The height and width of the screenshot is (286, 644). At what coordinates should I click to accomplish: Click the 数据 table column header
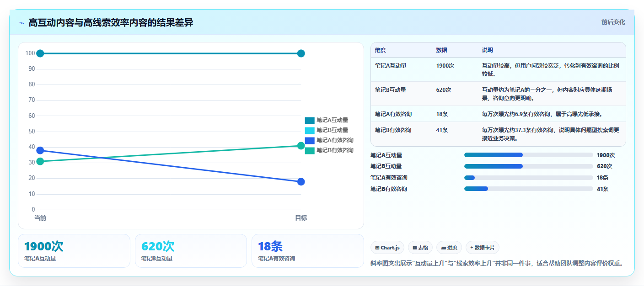coord(442,50)
